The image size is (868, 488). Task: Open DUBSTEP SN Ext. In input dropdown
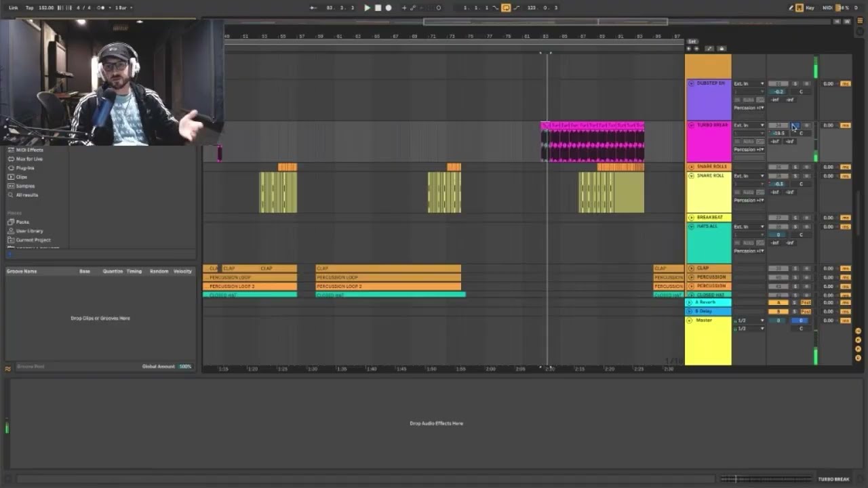(x=749, y=84)
